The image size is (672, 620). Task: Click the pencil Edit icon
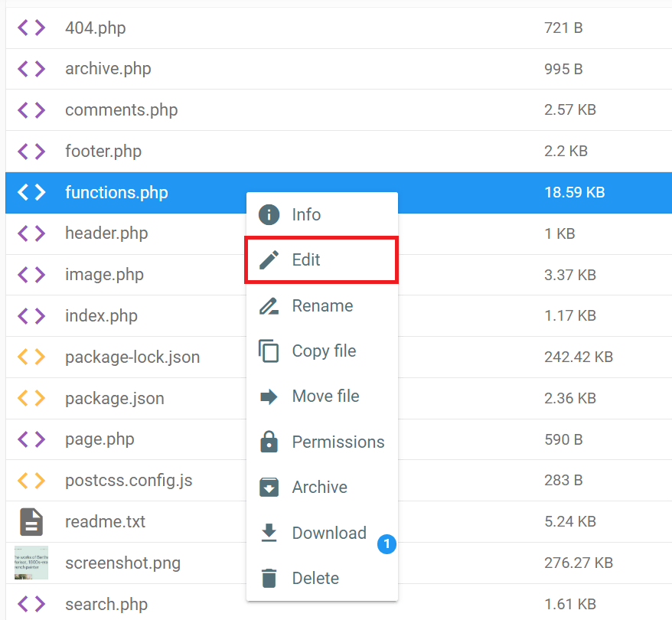tap(269, 260)
